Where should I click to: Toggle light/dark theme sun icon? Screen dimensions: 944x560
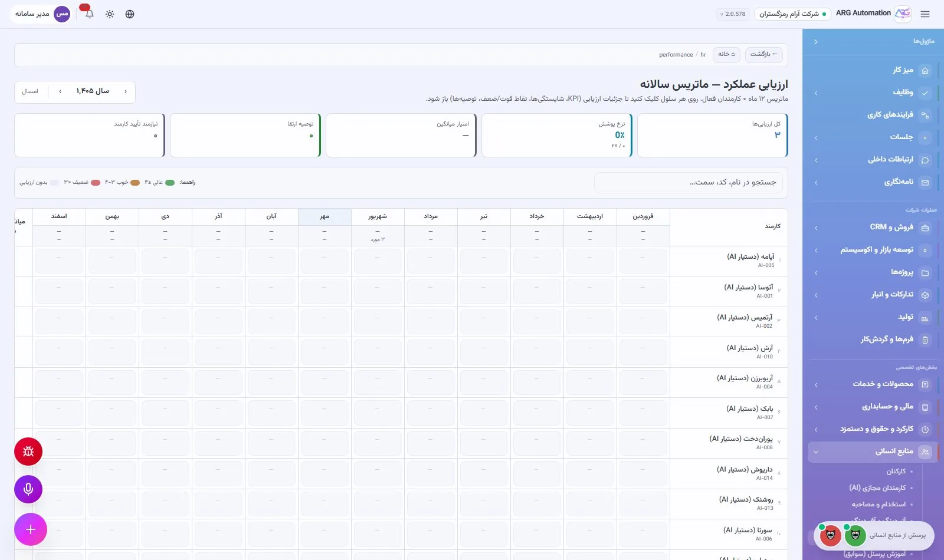(x=110, y=14)
